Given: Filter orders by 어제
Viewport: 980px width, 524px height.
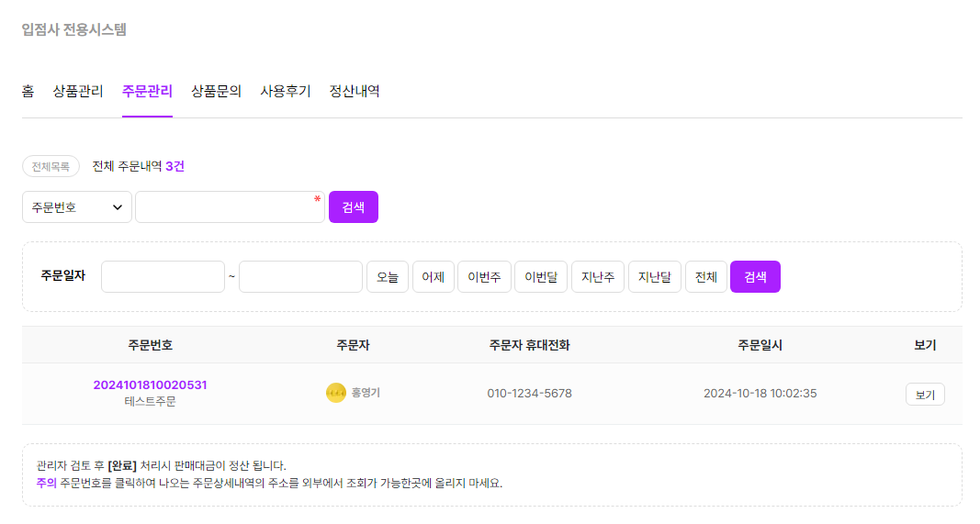Looking at the screenshot, I should pos(434,276).
